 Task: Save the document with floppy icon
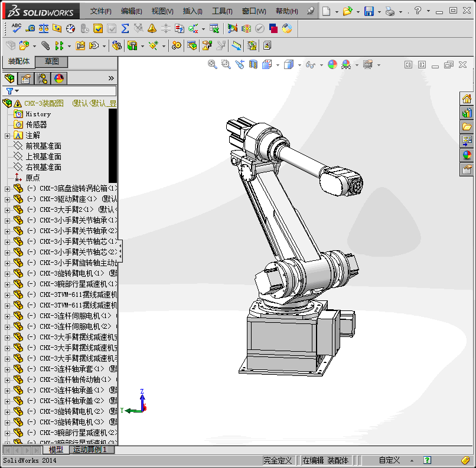[369, 11]
